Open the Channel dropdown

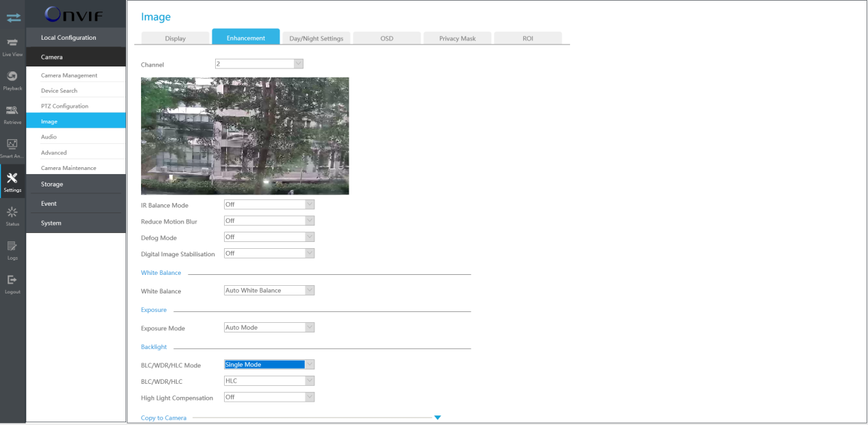tap(259, 64)
